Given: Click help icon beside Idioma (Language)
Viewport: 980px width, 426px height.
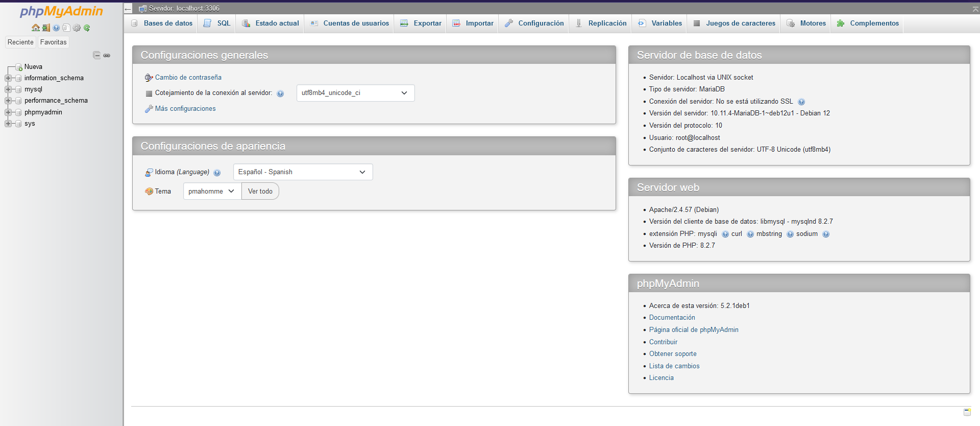Looking at the screenshot, I should click(x=217, y=173).
